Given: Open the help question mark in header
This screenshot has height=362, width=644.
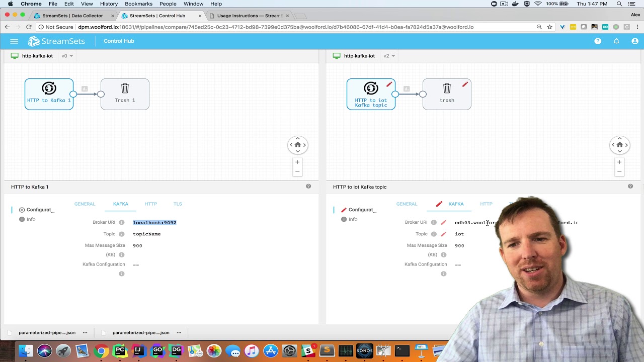Looking at the screenshot, I should point(598,41).
